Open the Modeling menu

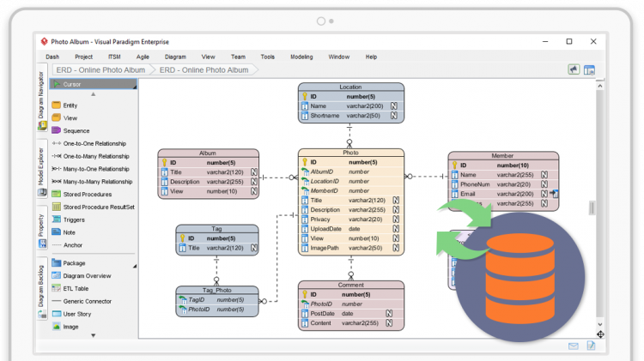301,57
